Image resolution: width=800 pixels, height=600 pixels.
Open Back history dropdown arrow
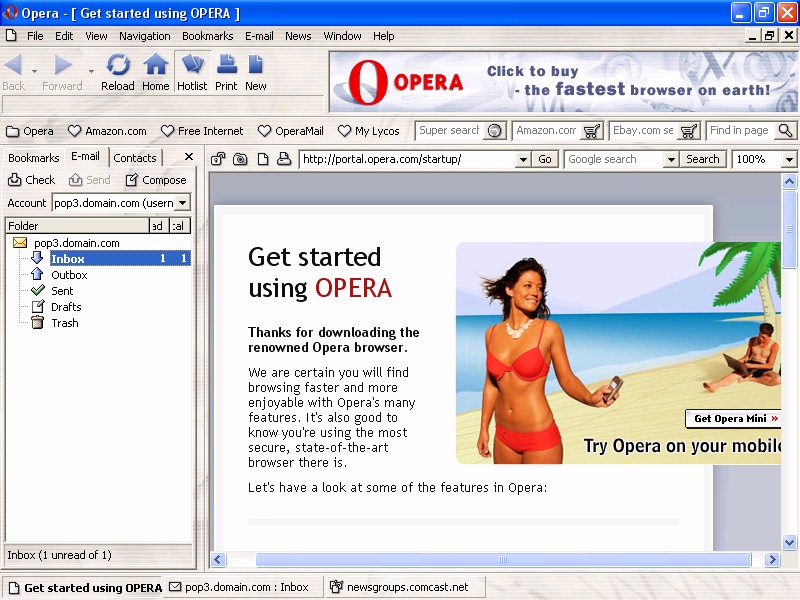tap(34, 72)
